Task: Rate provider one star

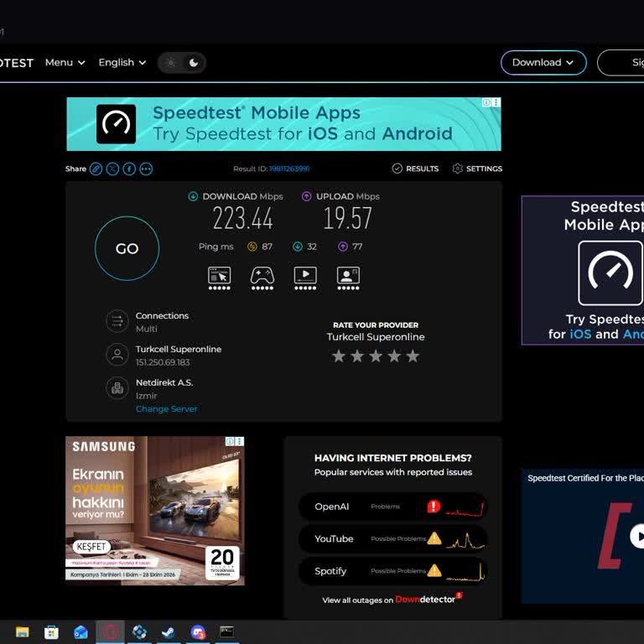Action: pos(339,356)
